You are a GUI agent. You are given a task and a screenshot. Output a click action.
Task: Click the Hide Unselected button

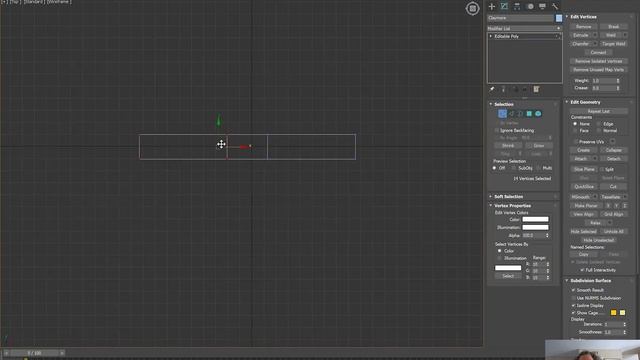(x=598, y=240)
